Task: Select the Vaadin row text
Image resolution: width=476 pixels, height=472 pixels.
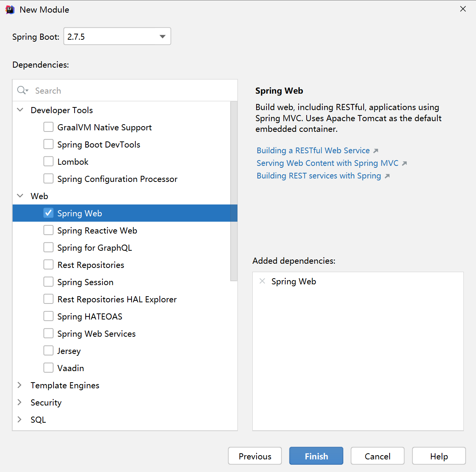Action: pos(71,368)
